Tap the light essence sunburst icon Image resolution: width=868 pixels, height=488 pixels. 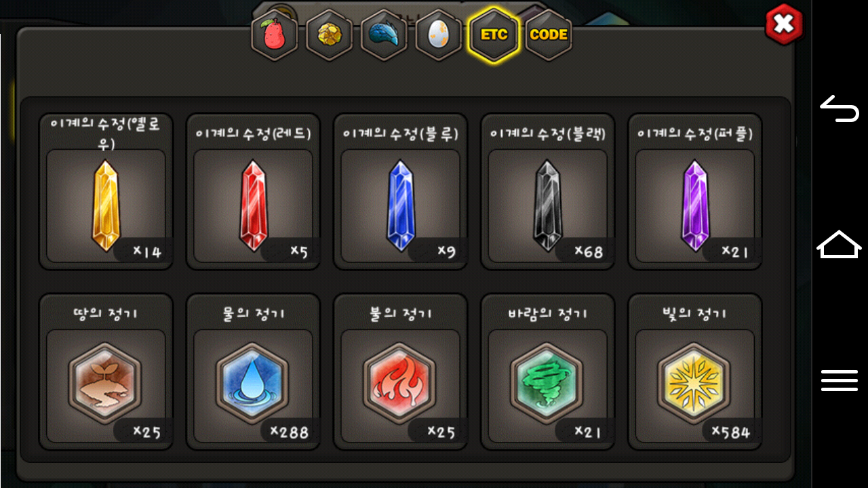(694, 383)
